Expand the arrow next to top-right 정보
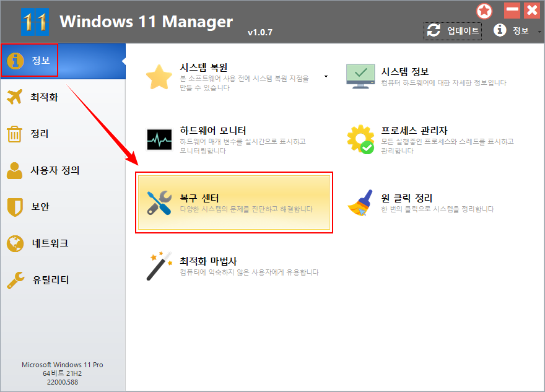The width and height of the screenshot is (545, 392). [539, 32]
